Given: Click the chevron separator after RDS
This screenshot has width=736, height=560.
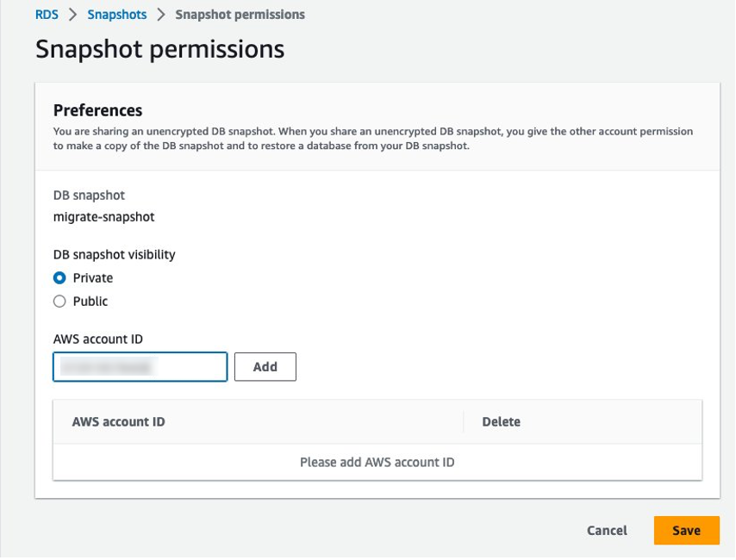Looking at the screenshot, I should click(x=73, y=15).
